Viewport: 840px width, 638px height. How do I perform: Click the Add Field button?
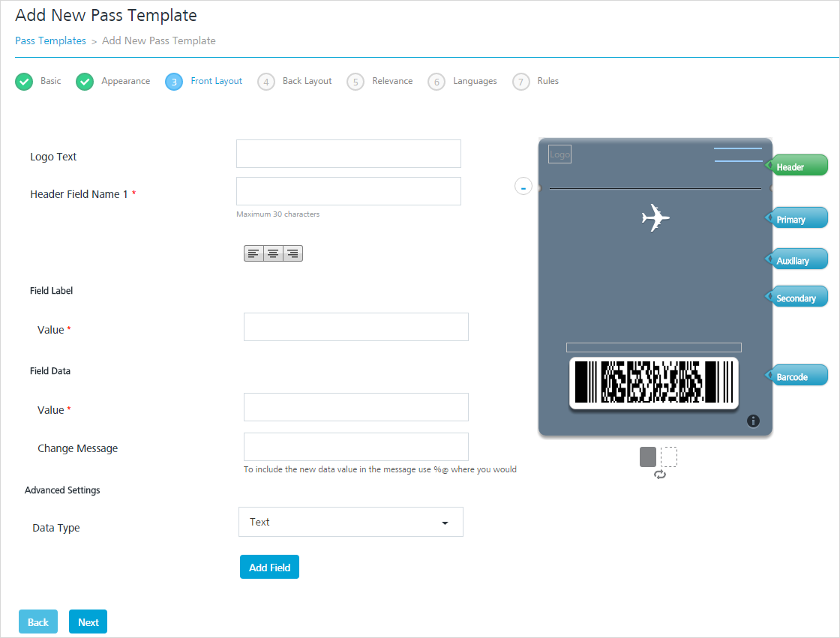[269, 568]
